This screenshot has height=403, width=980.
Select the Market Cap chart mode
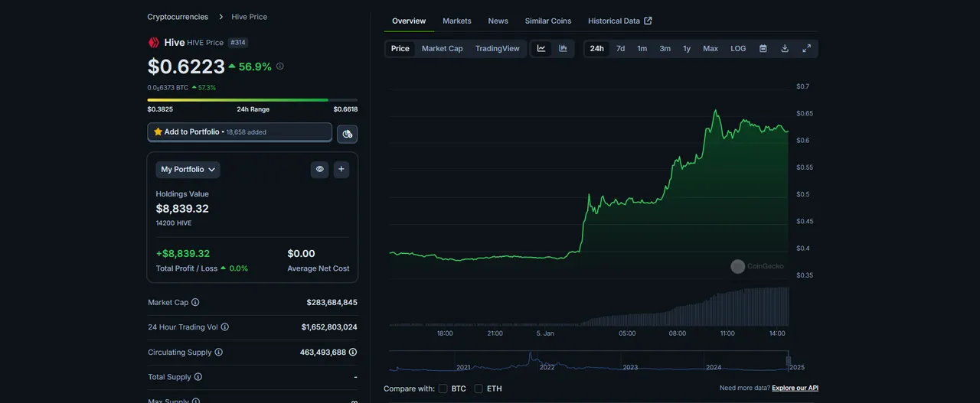pyautogui.click(x=443, y=48)
